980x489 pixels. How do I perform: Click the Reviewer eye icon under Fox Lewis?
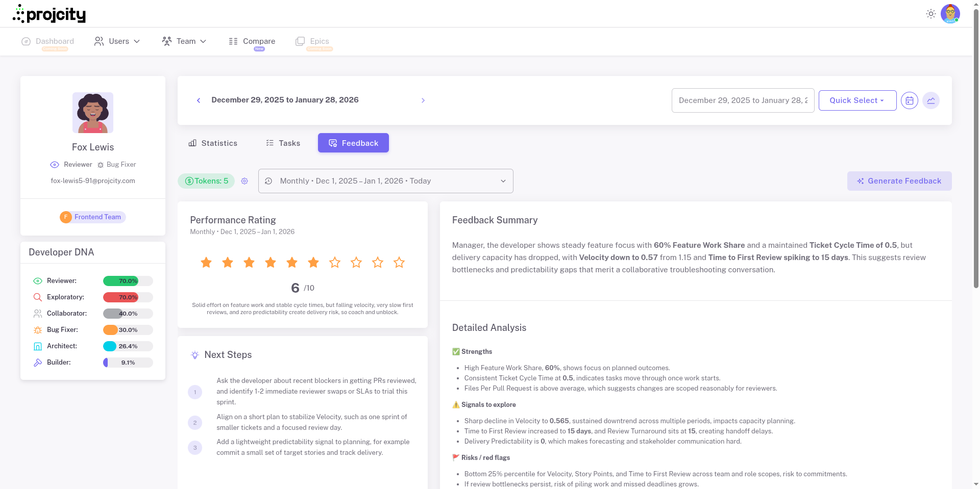tap(55, 165)
